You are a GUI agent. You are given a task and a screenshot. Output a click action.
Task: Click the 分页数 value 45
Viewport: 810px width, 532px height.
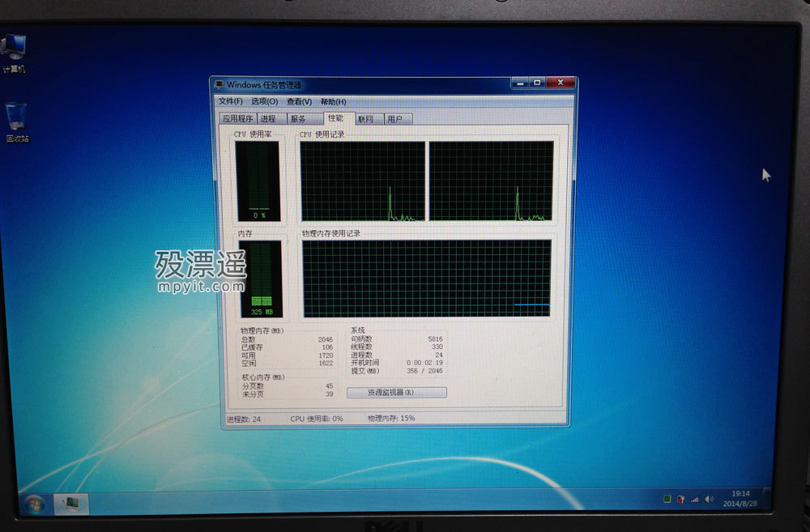329,385
